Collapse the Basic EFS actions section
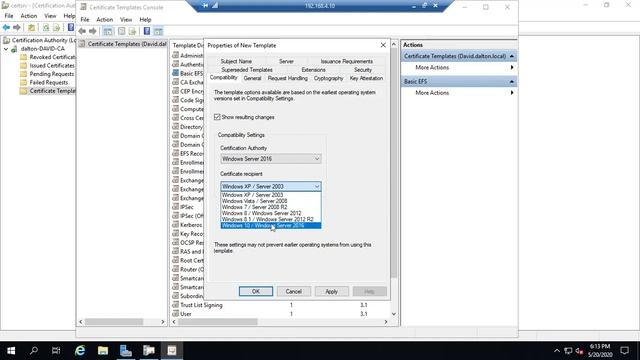 (x=511, y=82)
